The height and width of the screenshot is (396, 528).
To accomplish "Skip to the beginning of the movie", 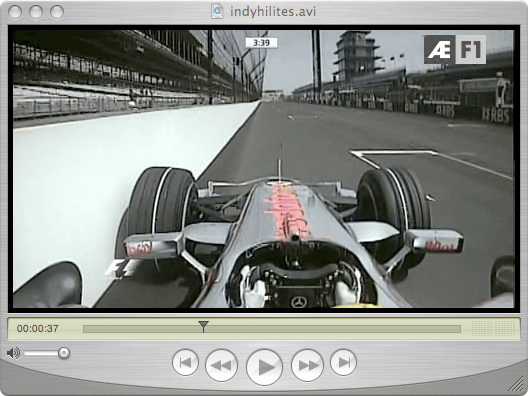I will point(185,363).
